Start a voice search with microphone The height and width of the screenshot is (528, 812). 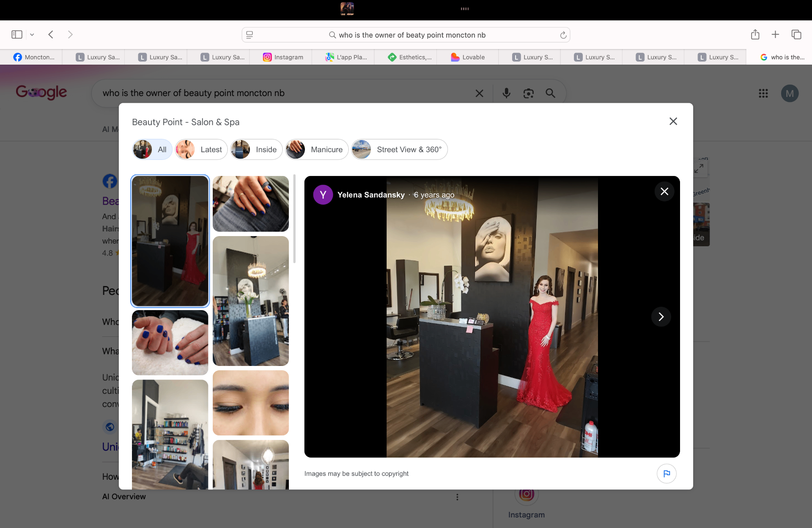506,93
